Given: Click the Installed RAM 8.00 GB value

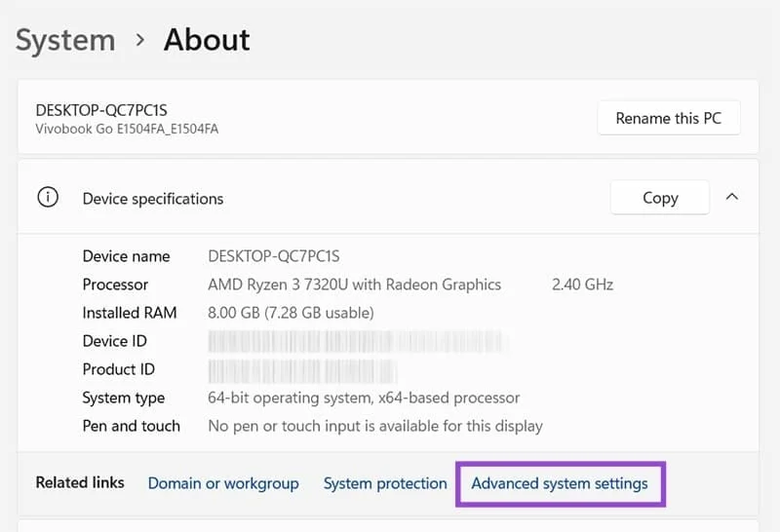Looking at the screenshot, I should [291, 313].
